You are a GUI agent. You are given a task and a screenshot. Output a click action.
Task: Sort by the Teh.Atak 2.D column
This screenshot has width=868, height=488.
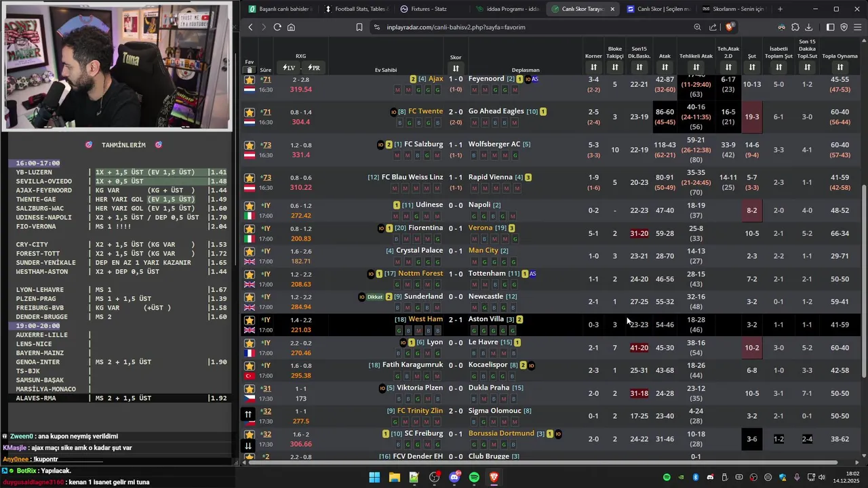click(x=728, y=67)
